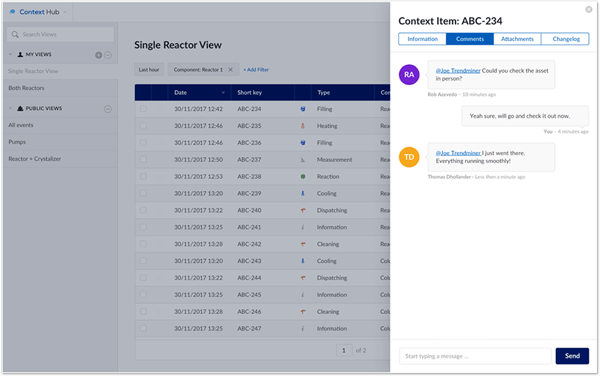Open the Reactor + Crystalizer view
600x376 pixels.
click(x=60, y=159)
